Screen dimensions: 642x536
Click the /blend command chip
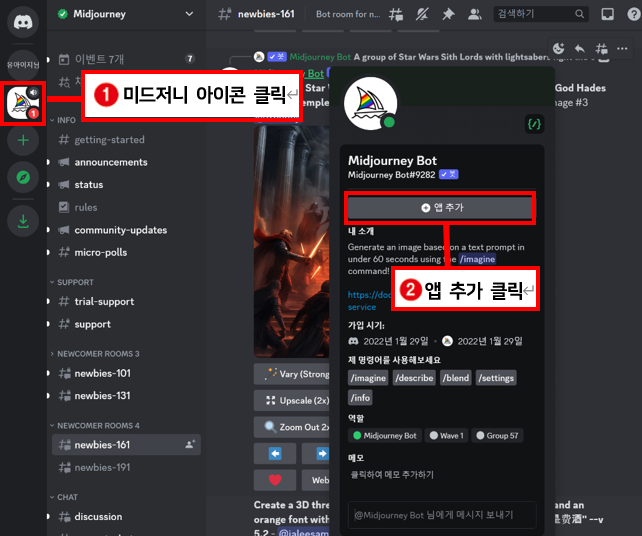coord(456,378)
